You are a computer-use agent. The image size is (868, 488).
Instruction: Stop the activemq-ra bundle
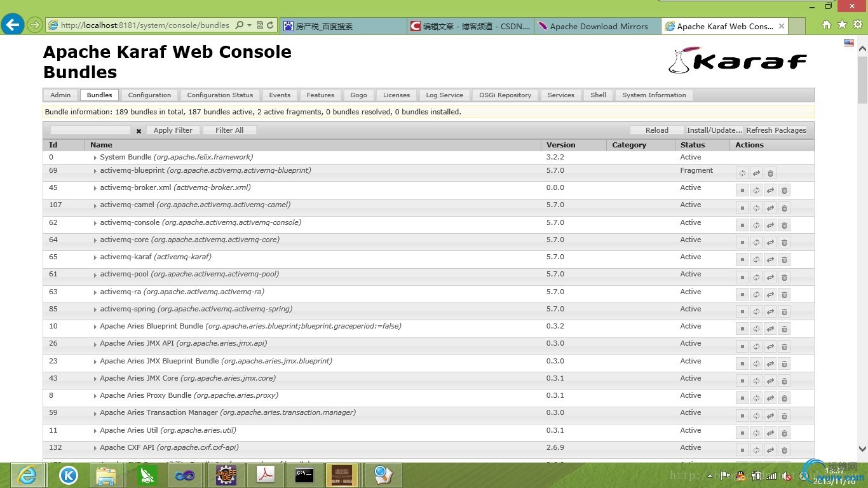click(x=742, y=294)
